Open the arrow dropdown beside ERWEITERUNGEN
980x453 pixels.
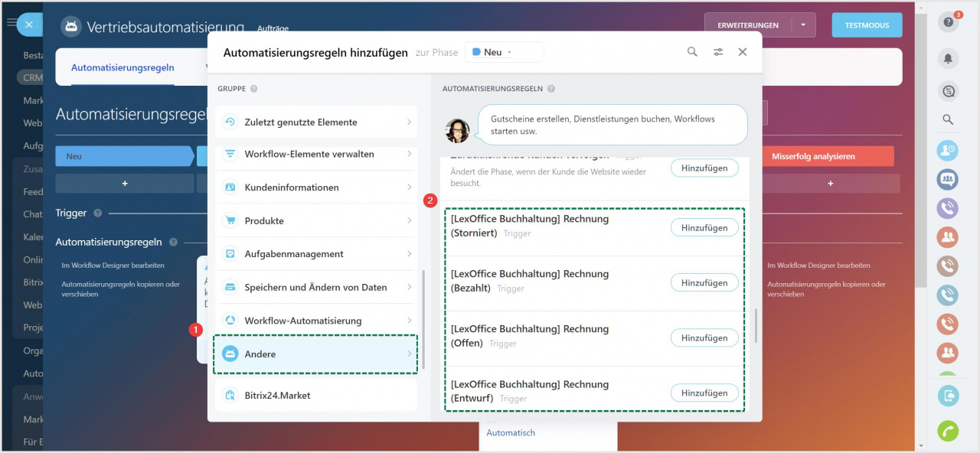point(803,25)
